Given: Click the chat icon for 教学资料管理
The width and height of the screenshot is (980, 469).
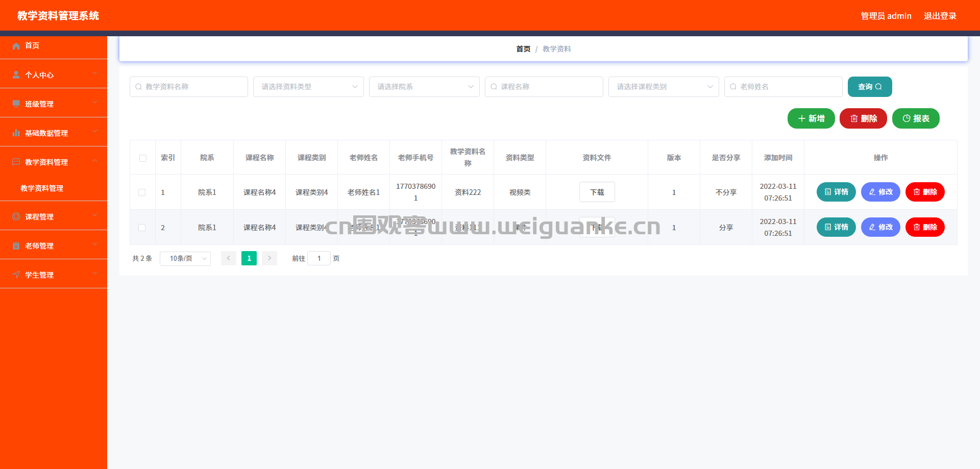Looking at the screenshot, I should click(x=16, y=162).
